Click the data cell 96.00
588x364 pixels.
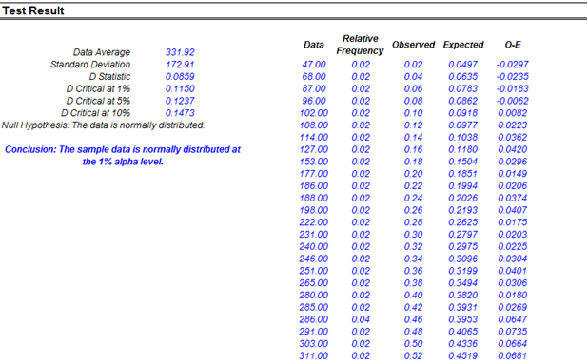tap(314, 101)
